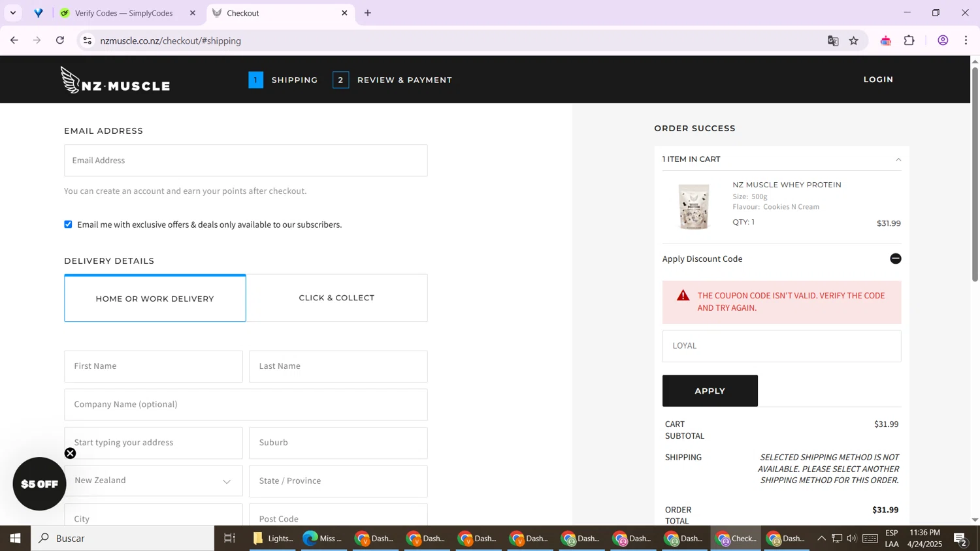
Task: Click the State / Province field
Action: (x=338, y=481)
